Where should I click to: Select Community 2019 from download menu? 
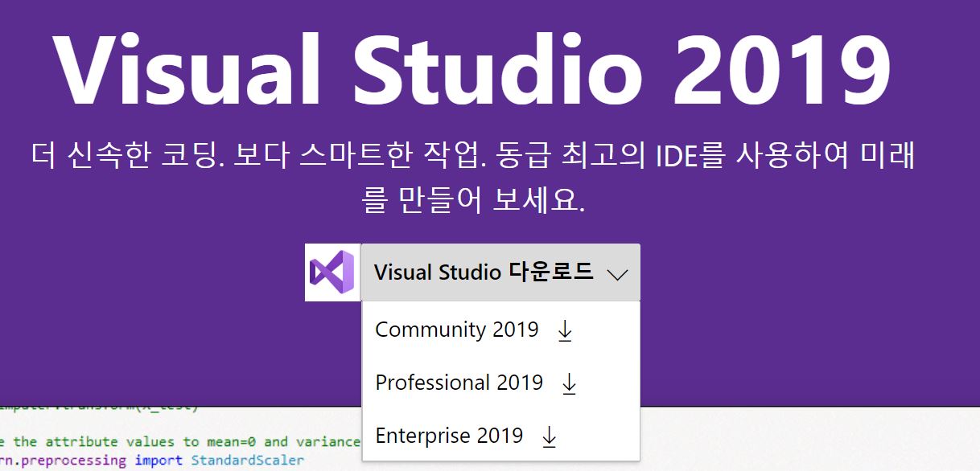(500, 330)
